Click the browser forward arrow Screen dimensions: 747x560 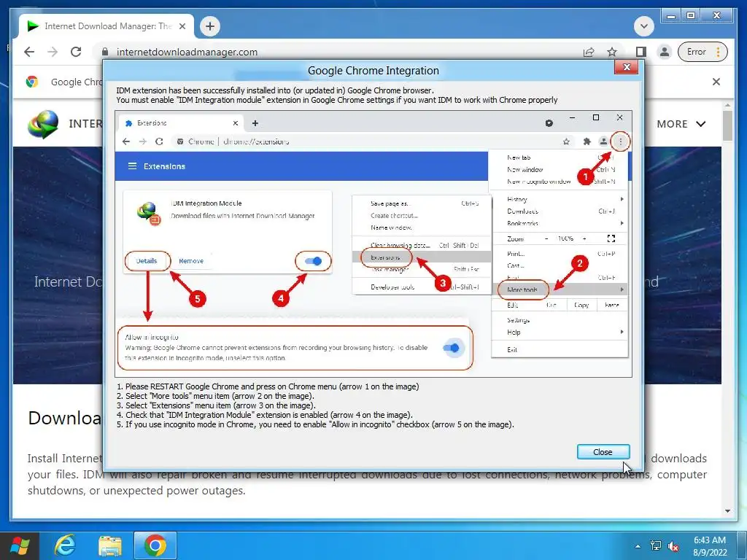[x=53, y=52]
